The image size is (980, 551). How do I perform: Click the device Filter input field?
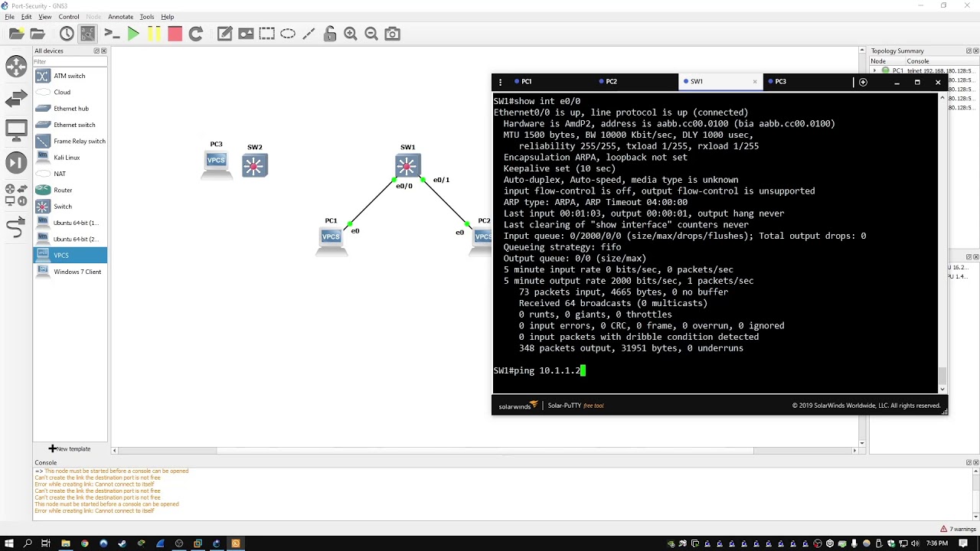70,61
